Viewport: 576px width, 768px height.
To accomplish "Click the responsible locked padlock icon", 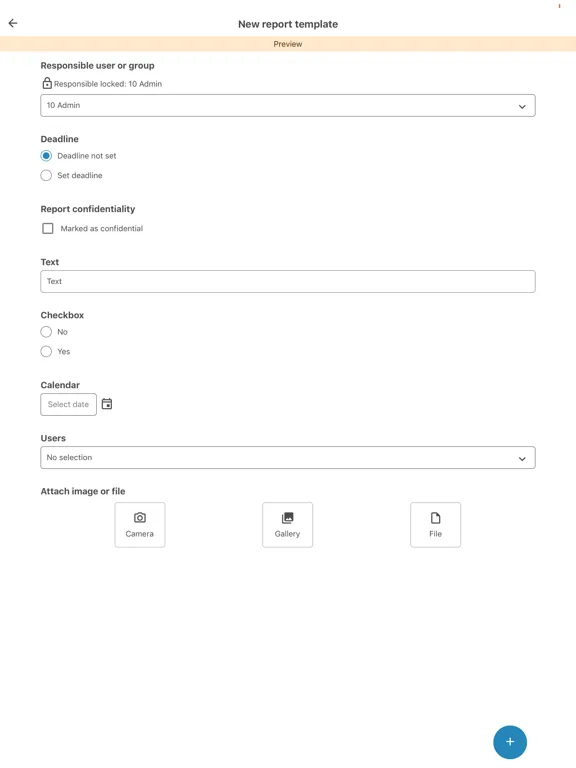I will (47, 83).
